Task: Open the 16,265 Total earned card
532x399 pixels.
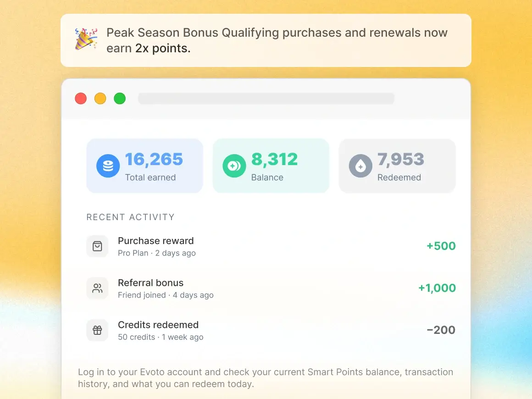Action: point(145,166)
